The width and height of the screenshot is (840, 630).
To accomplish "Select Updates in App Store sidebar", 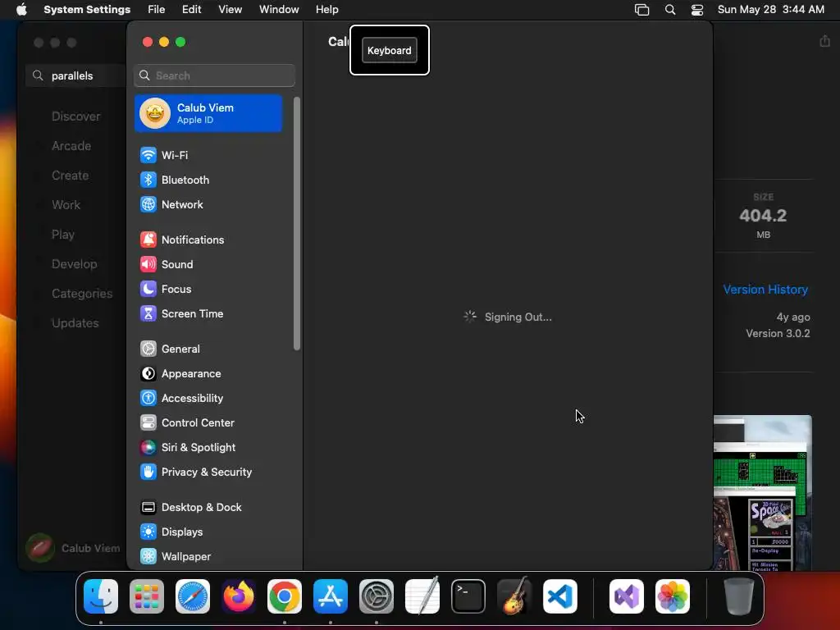I will (75, 323).
